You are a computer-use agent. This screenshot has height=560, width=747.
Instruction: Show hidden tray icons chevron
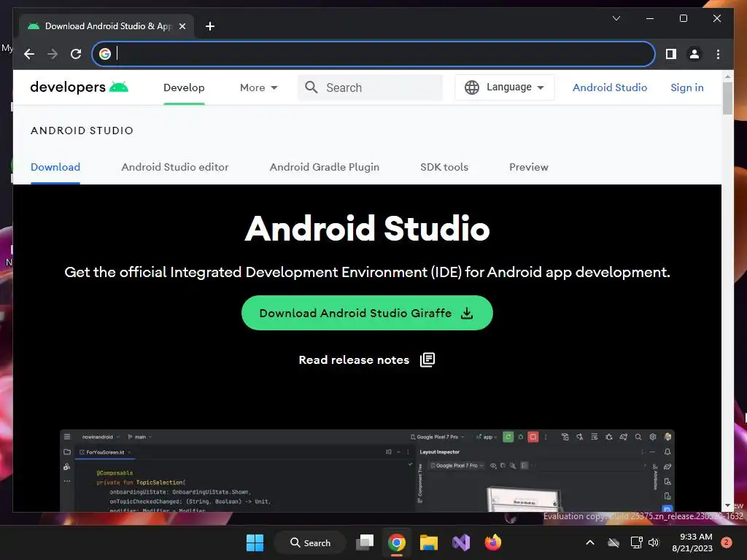coord(589,542)
